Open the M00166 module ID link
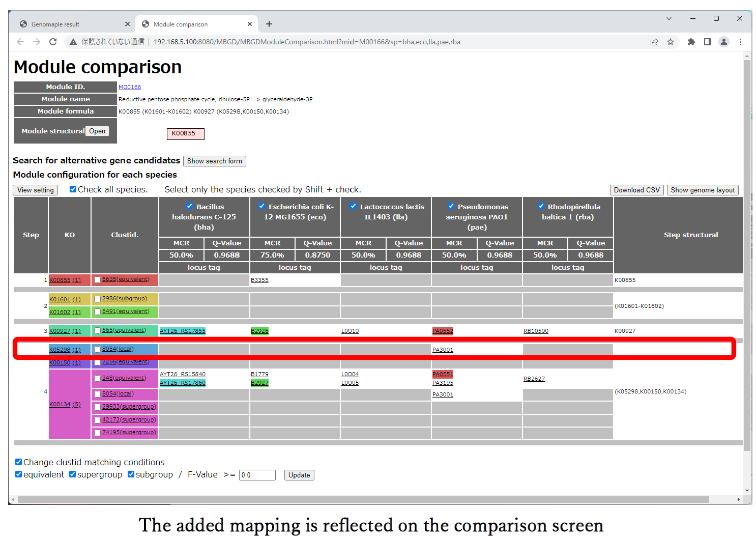The width and height of the screenshot is (756, 538). tap(130, 87)
